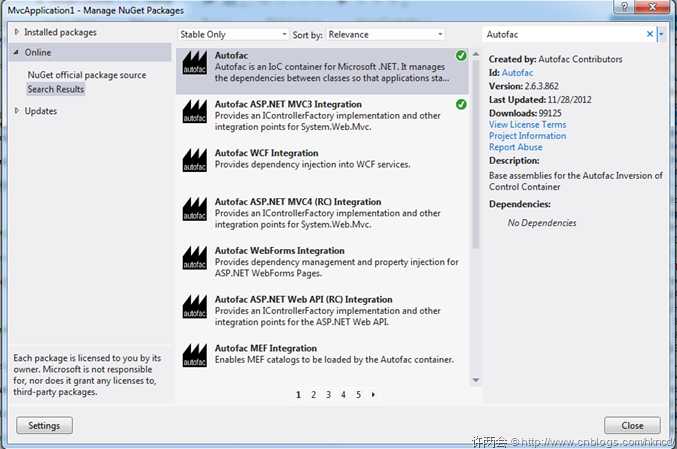677x449 pixels.
Task: Click the Settings button
Action: [x=44, y=426]
